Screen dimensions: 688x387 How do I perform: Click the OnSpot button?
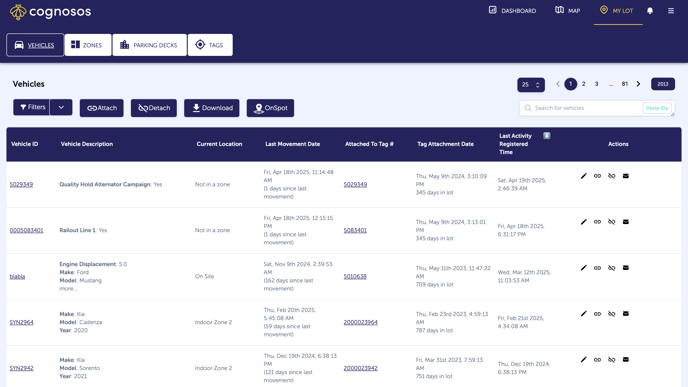click(x=270, y=108)
